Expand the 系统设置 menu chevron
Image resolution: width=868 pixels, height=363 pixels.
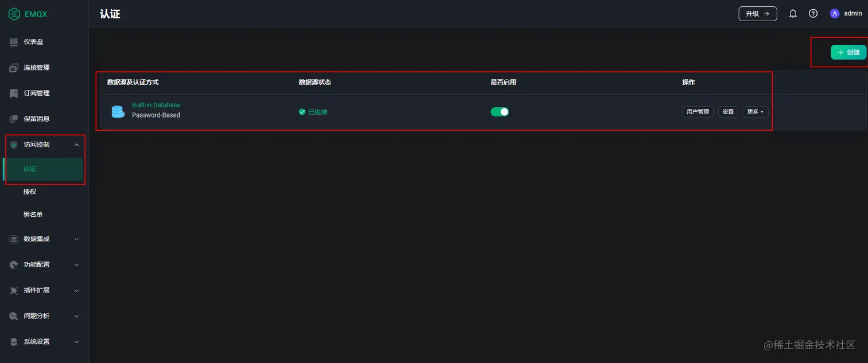76,342
